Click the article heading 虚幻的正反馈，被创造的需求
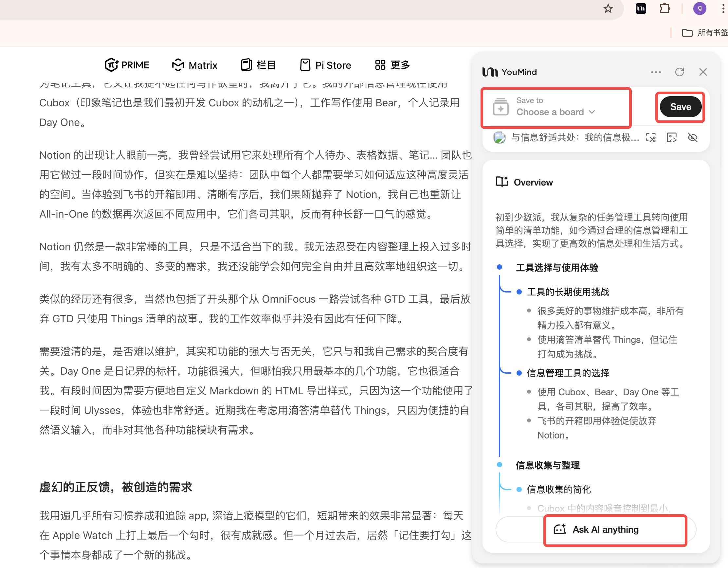The height and width of the screenshot is (568, 728). pos(116,487)
